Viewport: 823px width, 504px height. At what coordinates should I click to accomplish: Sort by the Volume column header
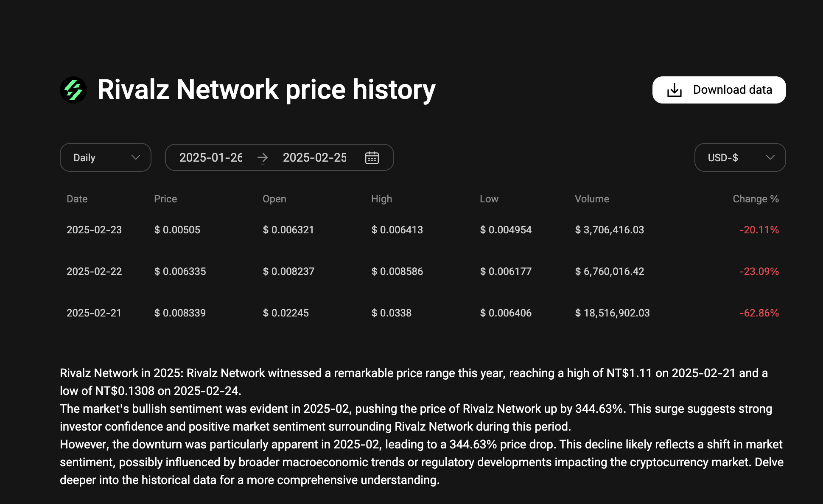pos(592,199)
